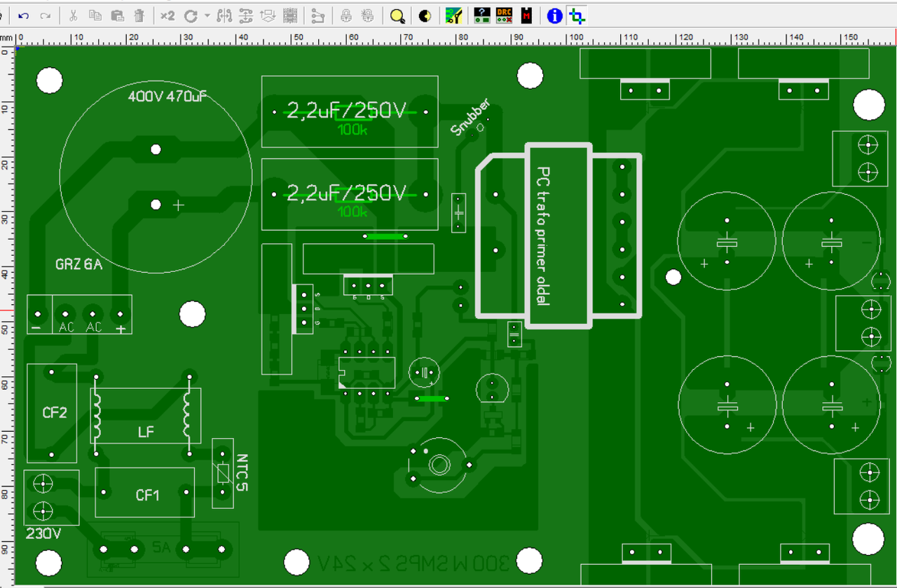Select the 'CF2' capacitor label
The width and height of the screenshot is (897, 588).
click(x=55, y=413)
